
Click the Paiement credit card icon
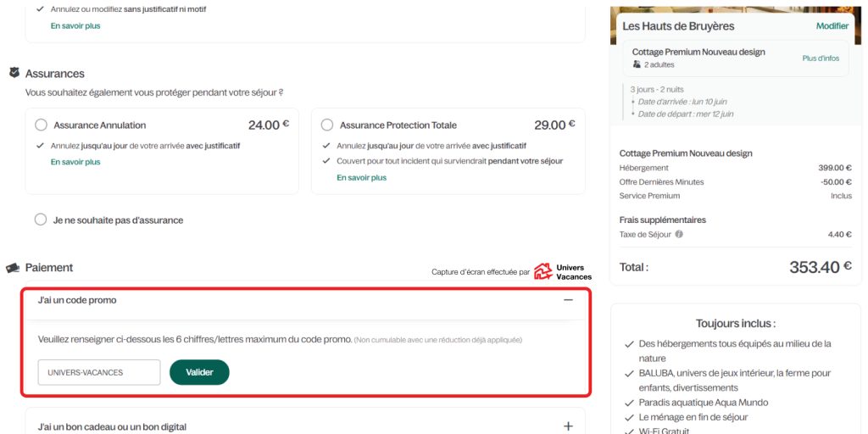tap(13, 268)
